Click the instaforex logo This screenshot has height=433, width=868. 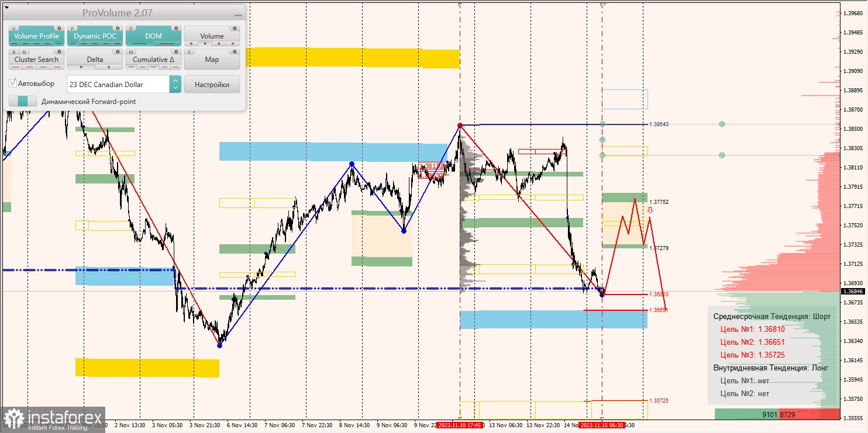(53, 419)
